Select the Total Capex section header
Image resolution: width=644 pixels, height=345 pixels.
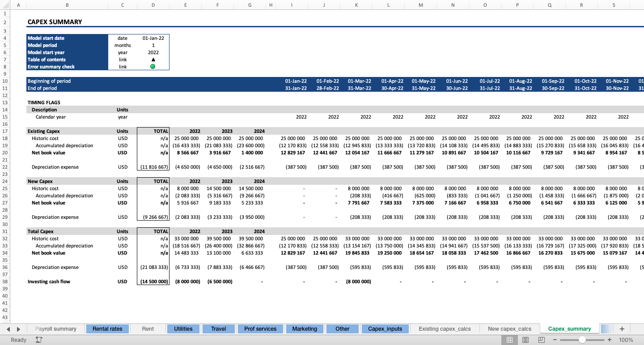[x=41, y=231]
